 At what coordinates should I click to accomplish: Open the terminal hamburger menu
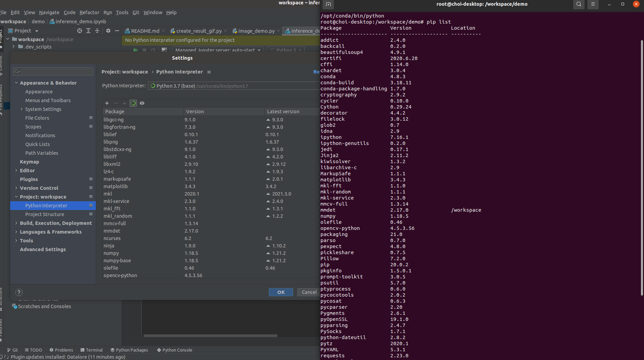click(x=593, y=4)
